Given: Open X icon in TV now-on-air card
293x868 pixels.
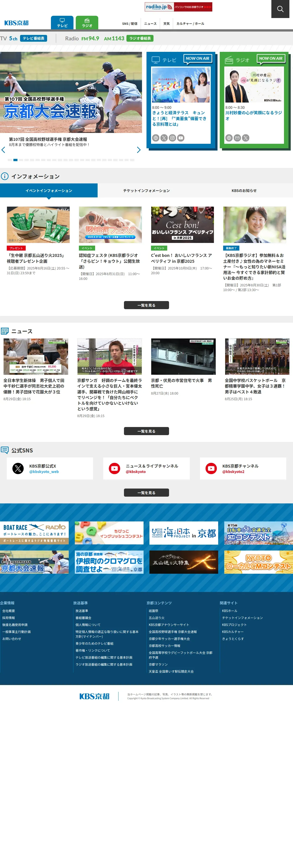Looking at the screenshot, I should (164, 138).
